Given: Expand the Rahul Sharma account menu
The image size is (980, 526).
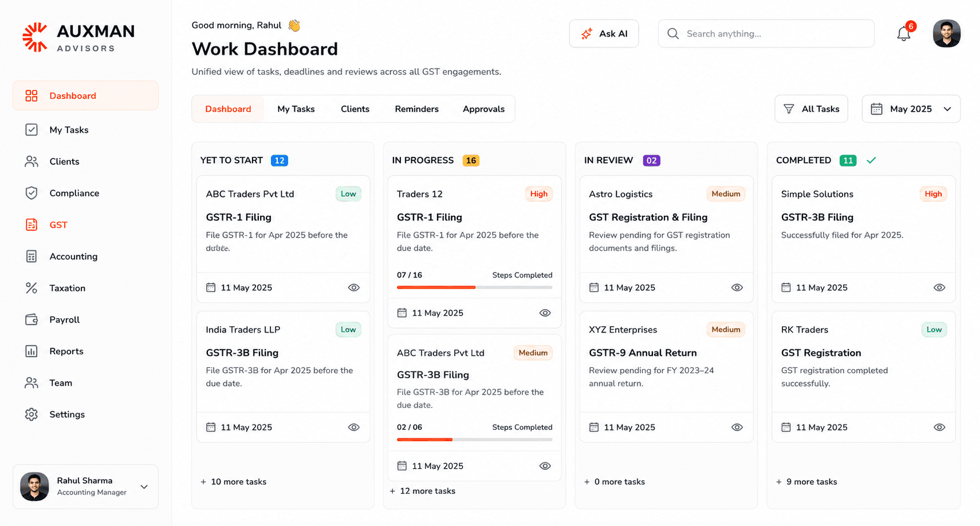Looking at the screenshot, I should pyautogui.click(x=144, y=487).
